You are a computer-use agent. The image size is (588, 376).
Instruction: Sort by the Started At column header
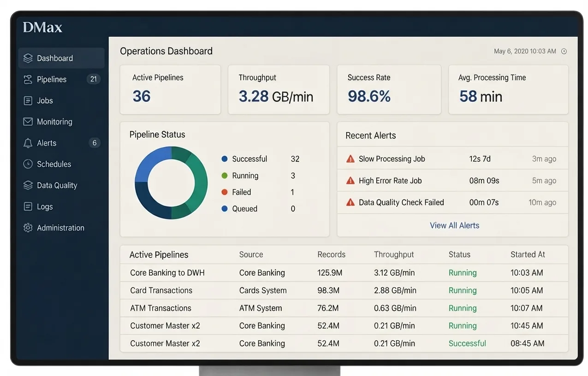[528, 254]
